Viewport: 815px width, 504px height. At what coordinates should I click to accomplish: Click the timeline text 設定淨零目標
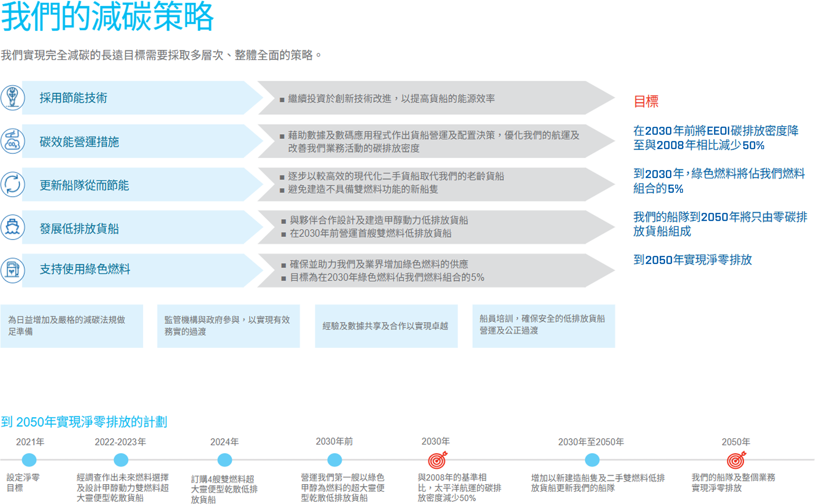[23, 483]
